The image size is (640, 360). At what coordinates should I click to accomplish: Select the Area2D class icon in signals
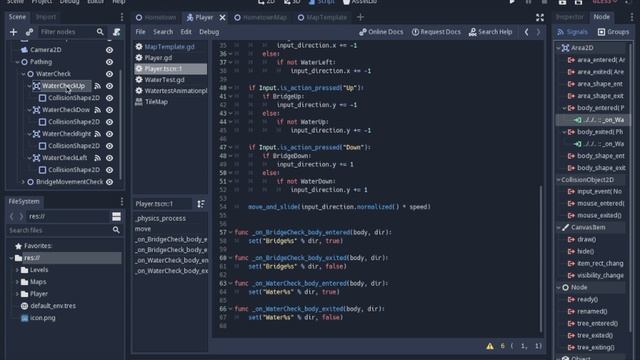click(x=565, y=48)
